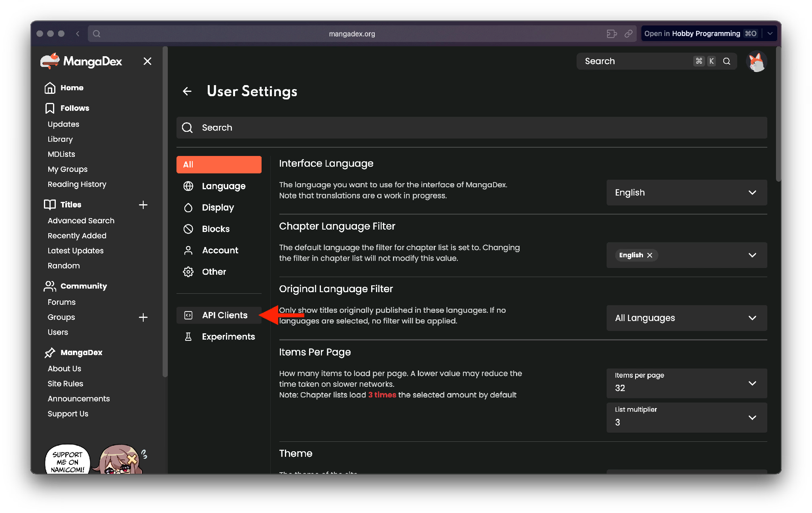This screenshot has width=812, height=513.
Task: Click the back arrow beside User Settings
Action: [187, 91]
